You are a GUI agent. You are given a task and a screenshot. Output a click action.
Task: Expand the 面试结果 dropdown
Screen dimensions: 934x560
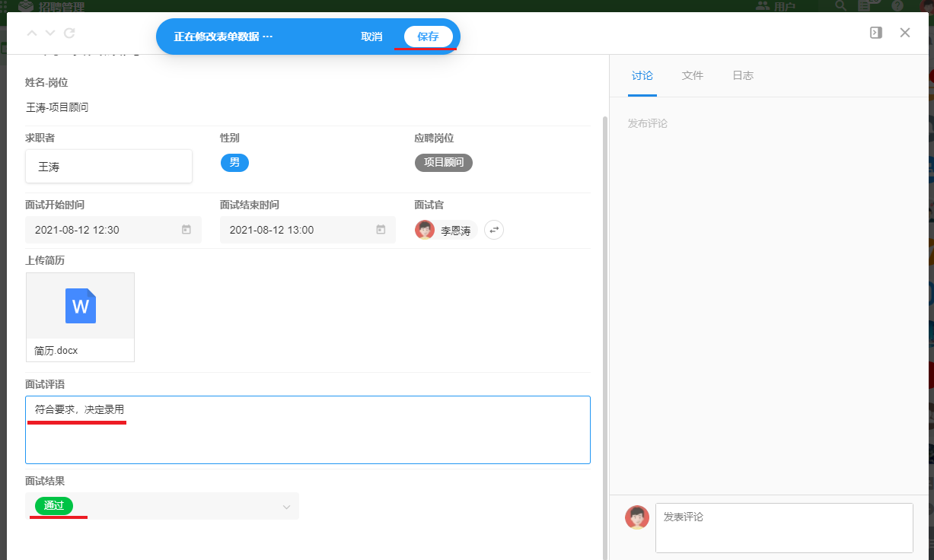[286, 507]
